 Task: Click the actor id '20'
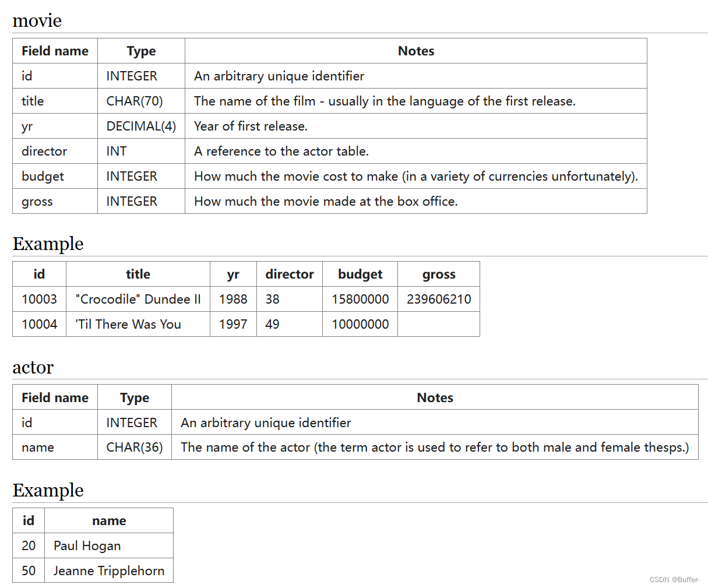[x=29, y=545]
